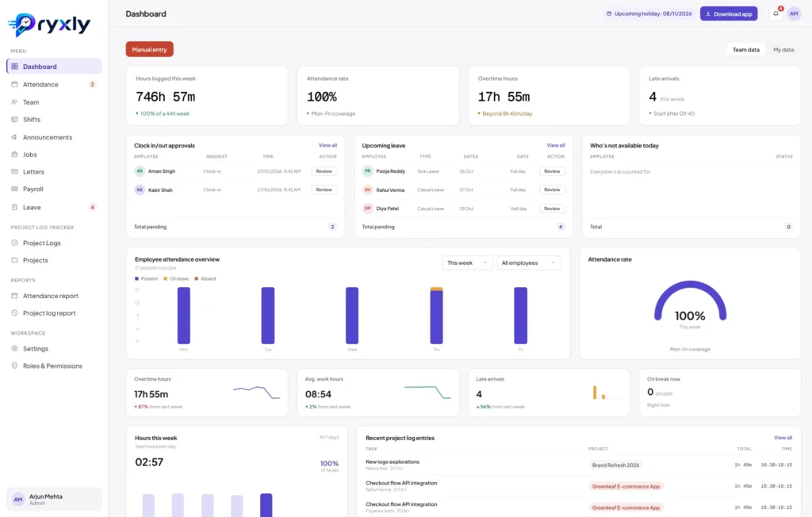
Task: Open the All employees dropdown
Action: tap(528, 262)
